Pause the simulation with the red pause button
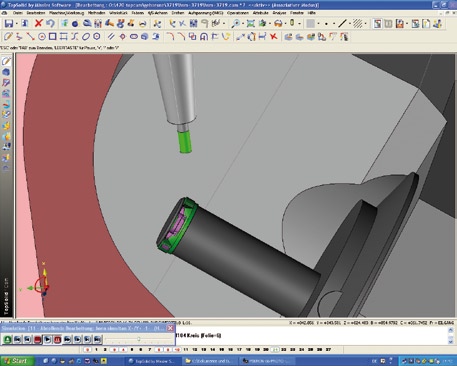Viewport: 457px width, 366px height. (57, 339)
